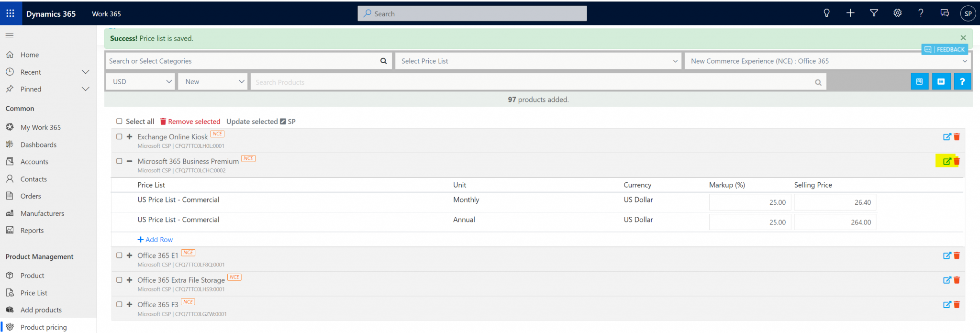
Task: Open edit icon for Office 365 Extra File Storage
Action: (947, 280)
